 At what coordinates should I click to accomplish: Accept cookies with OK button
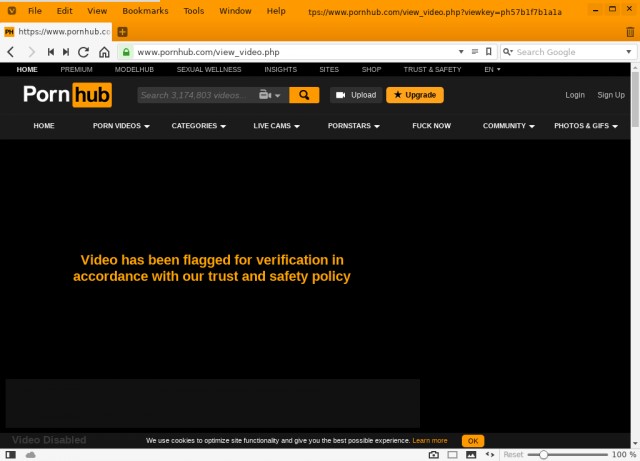pyautogui.click(x=473, y=441)
